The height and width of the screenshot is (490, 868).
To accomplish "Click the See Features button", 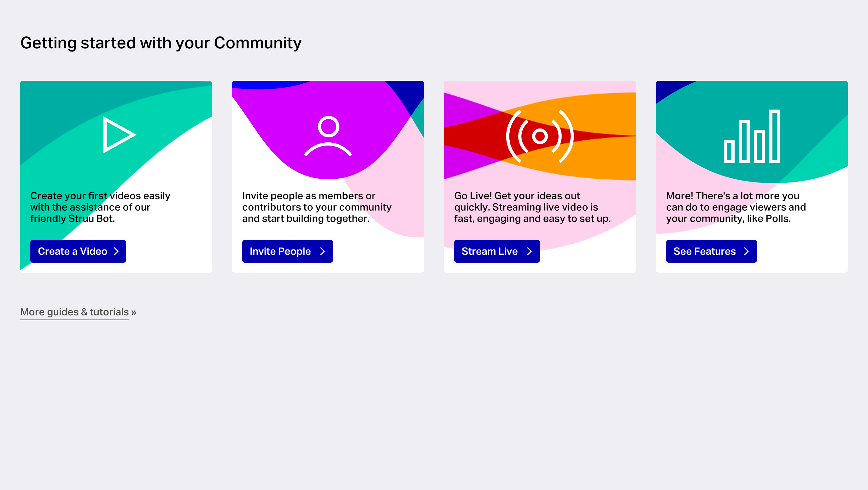I will point(711,251).
